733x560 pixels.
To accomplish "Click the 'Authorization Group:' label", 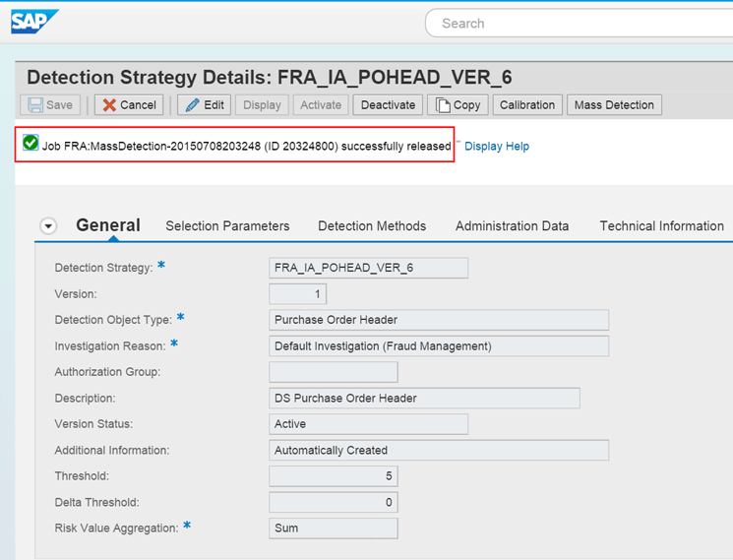I will (x=107, y=372).
